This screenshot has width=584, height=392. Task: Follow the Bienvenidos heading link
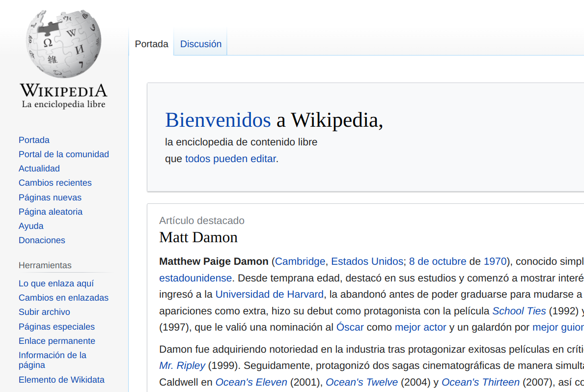coord(218,120)
